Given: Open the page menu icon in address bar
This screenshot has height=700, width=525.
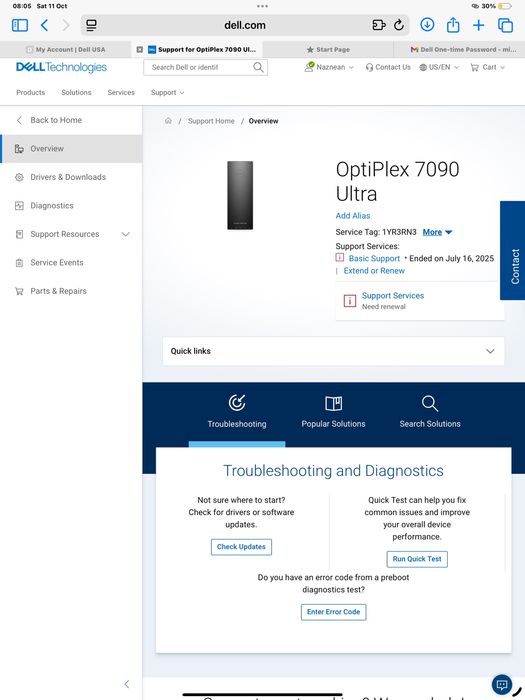Looking at the screenshot, I should tap(91, 25).
